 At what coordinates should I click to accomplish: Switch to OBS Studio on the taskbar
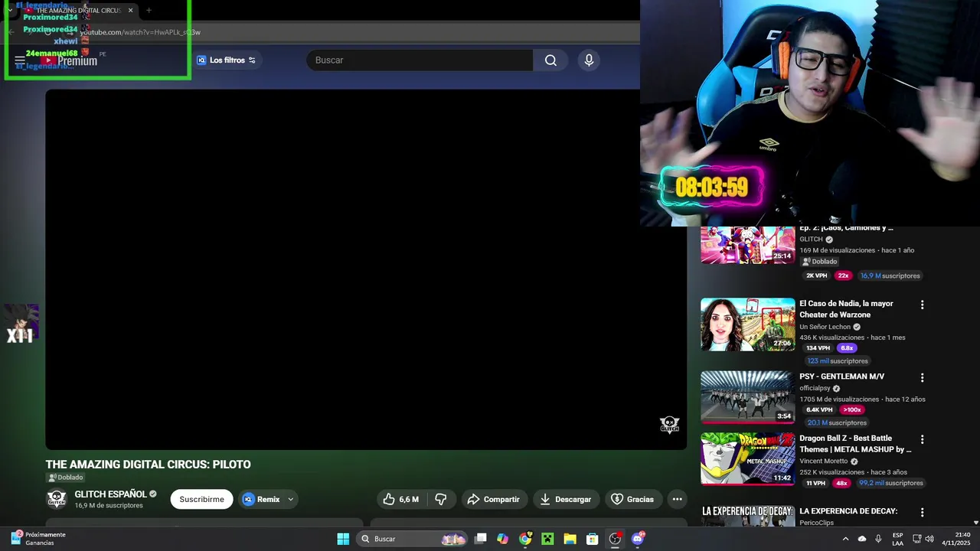tap(615, 539)
